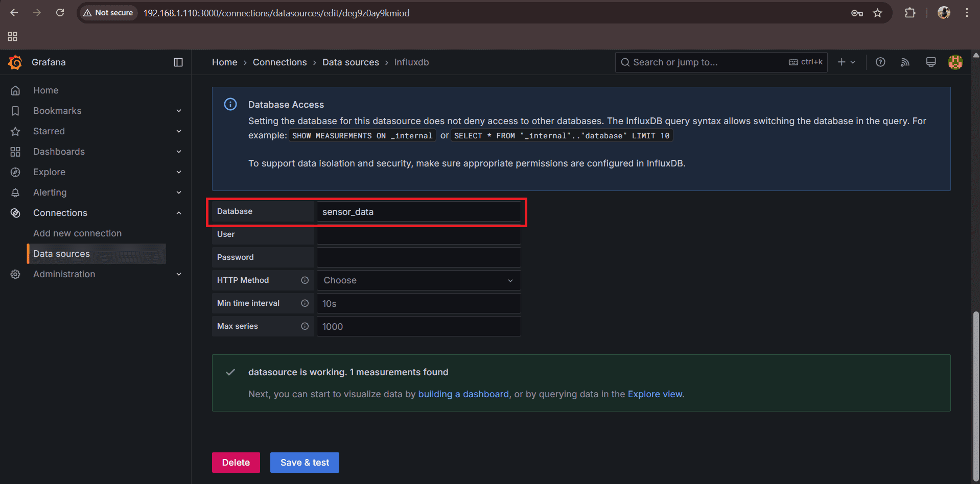
Task: Toggle the sidebar dock menu icon
Action: pos(178,62)
